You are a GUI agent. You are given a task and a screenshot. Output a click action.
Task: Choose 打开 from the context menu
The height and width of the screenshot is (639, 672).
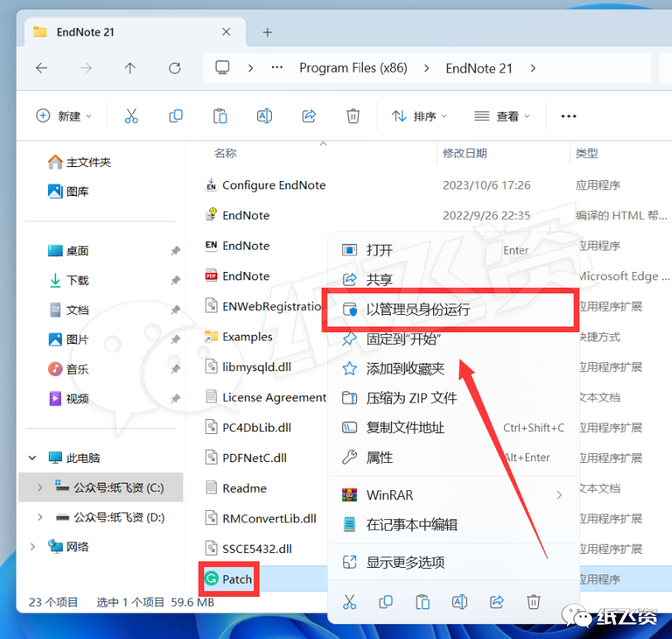[x=455, y=250]
